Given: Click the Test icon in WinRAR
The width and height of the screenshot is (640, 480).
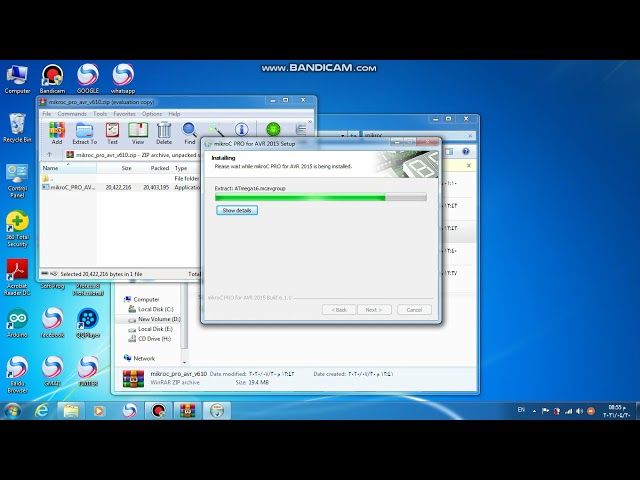Looking at the screenshot, I should [112, 133].
